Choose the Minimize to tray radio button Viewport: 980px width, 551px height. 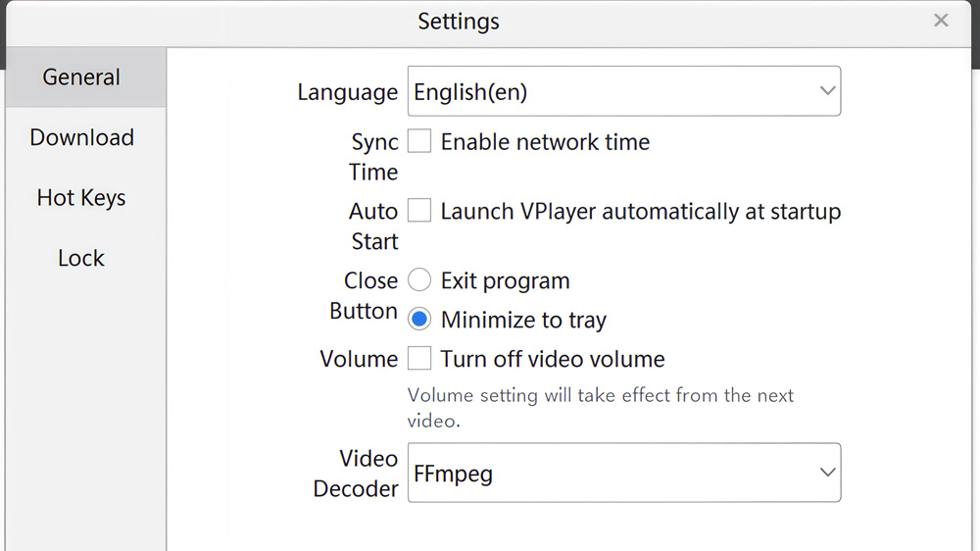419,320
